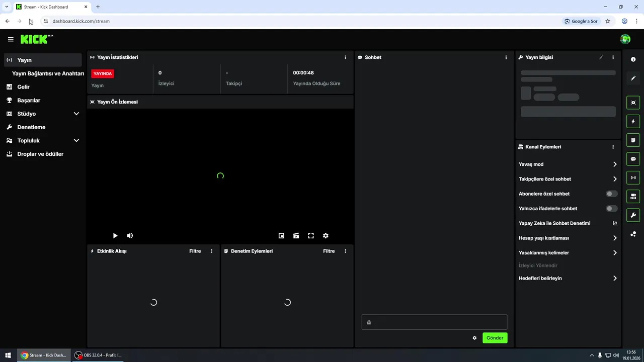Viewport: 644px width, 362px height.
Task: Toggle the chat bubble icon in right sidebar
Action: tap(633, 159)
